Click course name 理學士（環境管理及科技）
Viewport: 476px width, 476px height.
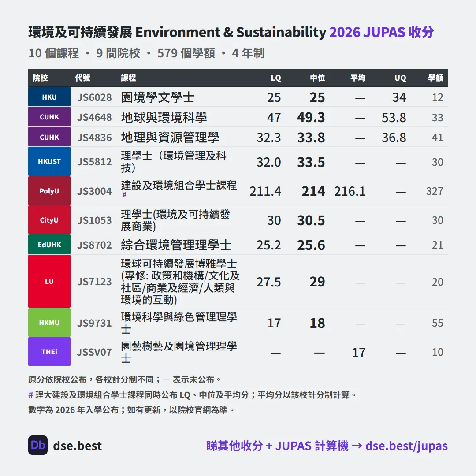click(174, 161)
